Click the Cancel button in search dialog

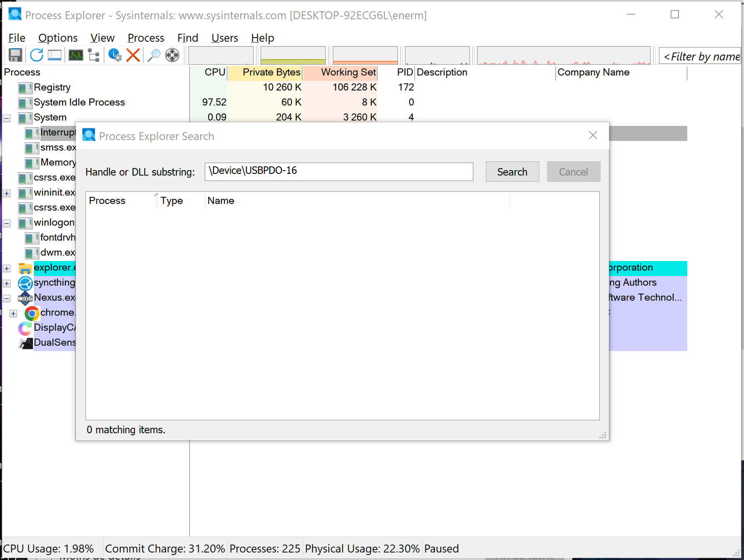pos(573,172)
